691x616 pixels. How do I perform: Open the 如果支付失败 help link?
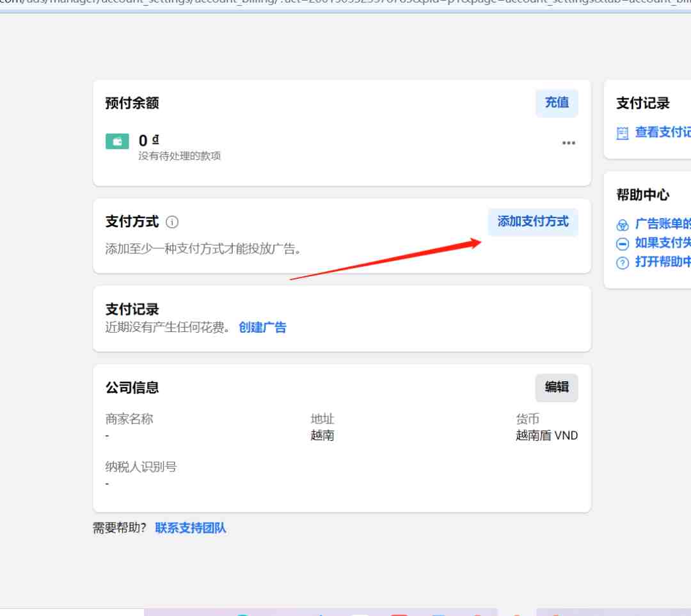(x=663, y=243)
